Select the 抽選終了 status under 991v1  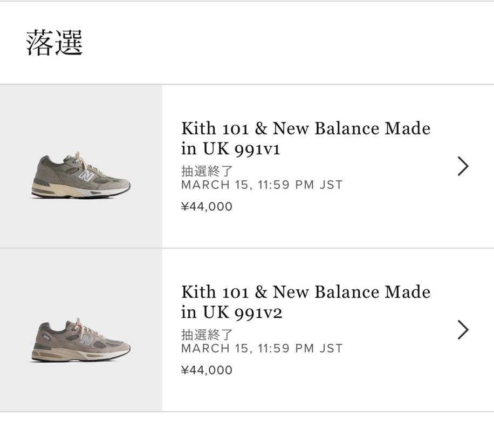207,171
